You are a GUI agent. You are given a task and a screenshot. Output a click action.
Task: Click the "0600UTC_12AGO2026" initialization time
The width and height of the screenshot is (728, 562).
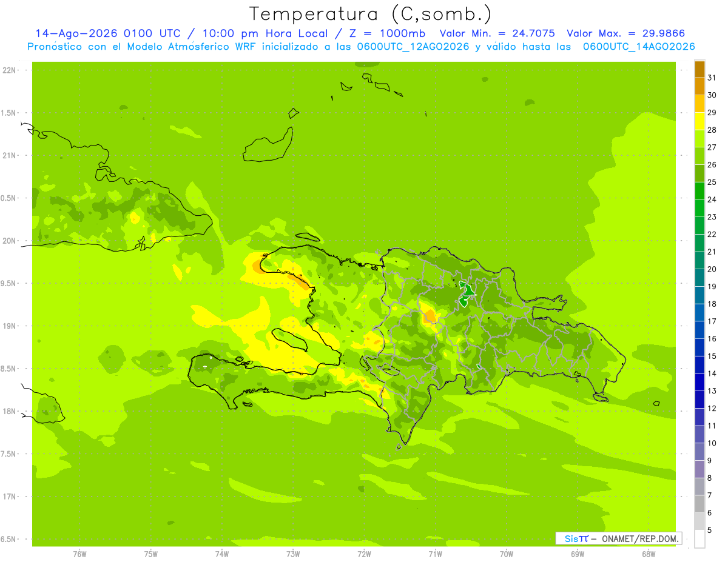(413, 46)
